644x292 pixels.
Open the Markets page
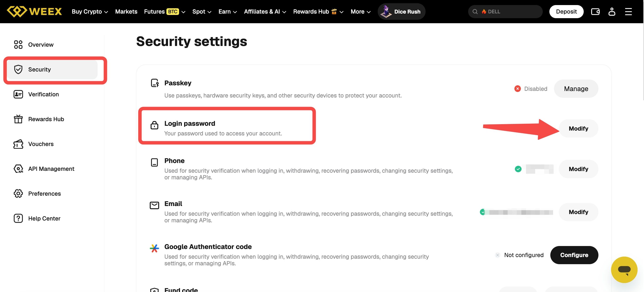[126, 11]
